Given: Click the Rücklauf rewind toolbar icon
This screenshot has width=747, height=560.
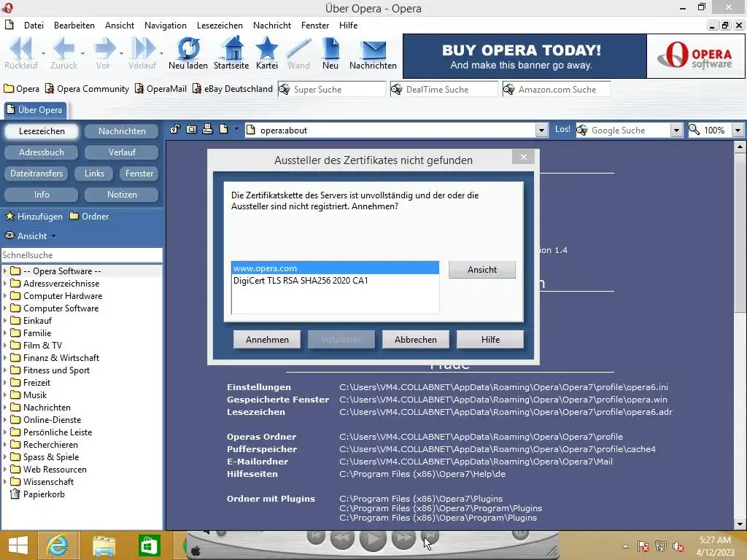Looking at the screenshot, I should point(21,49).
